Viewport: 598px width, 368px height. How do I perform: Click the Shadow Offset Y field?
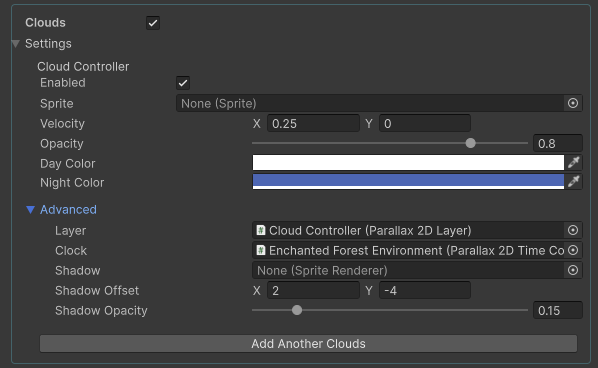[425, 291]
